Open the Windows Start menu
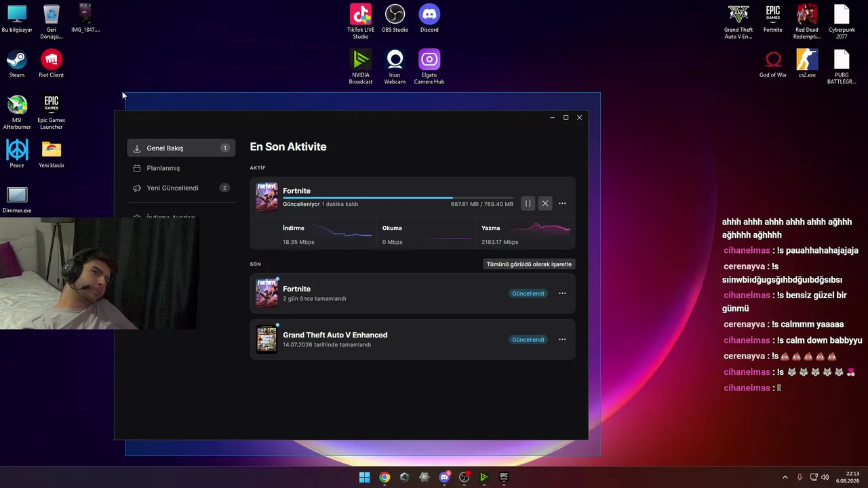Screen dimensions: 868x488 pyautogui.click(x=365, y=477)
